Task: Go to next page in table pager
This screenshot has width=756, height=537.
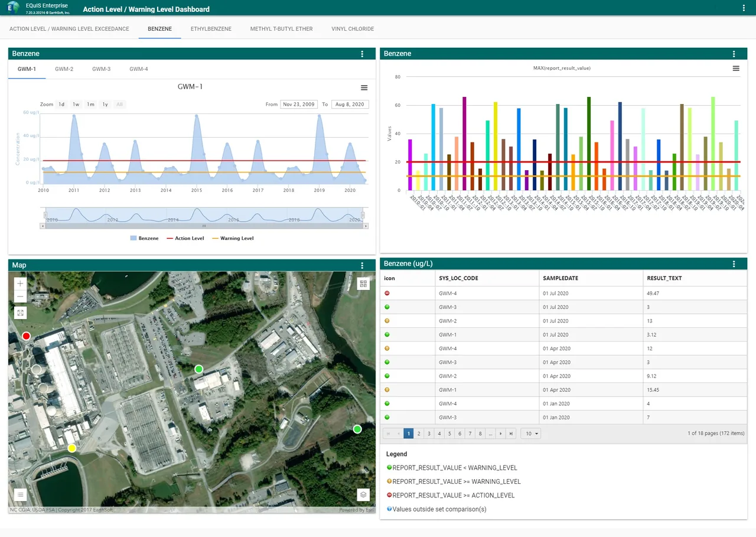Action: 501,434
